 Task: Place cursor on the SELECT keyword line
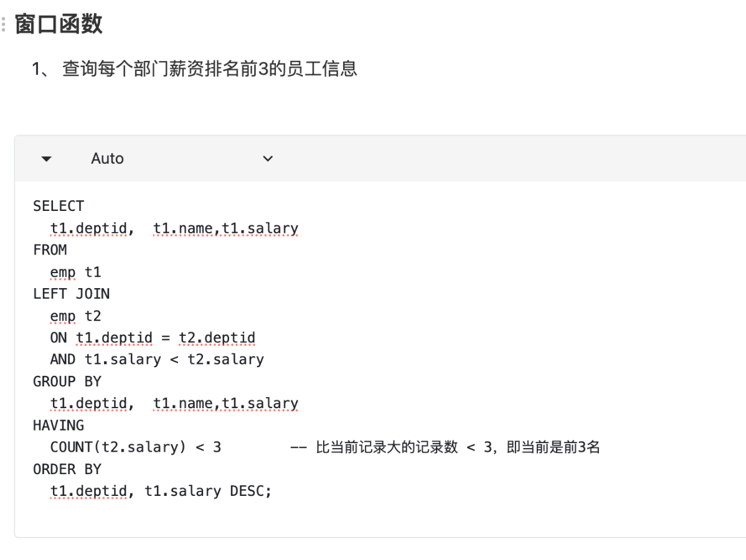(x=59, y=206)
